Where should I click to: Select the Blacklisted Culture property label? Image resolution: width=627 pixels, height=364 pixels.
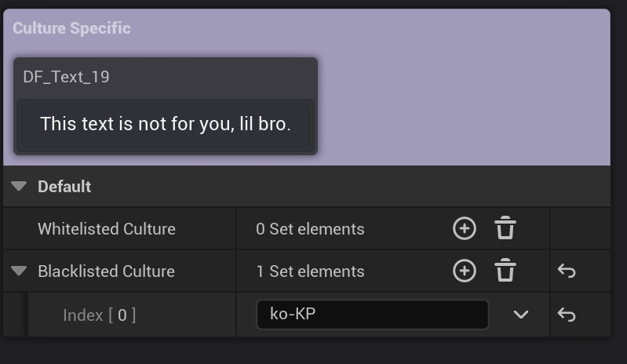106,271
